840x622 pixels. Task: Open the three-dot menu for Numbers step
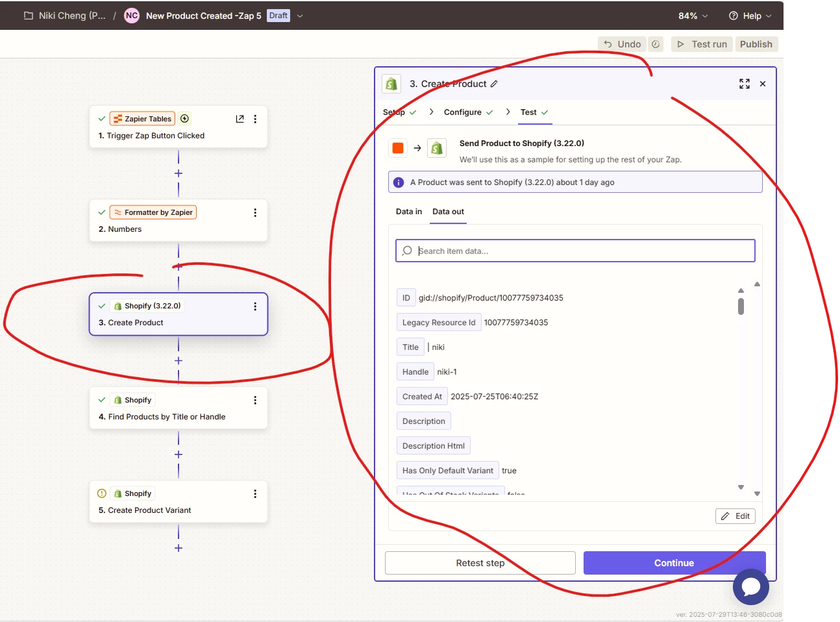pyautogui.click(x=255, y=212)
